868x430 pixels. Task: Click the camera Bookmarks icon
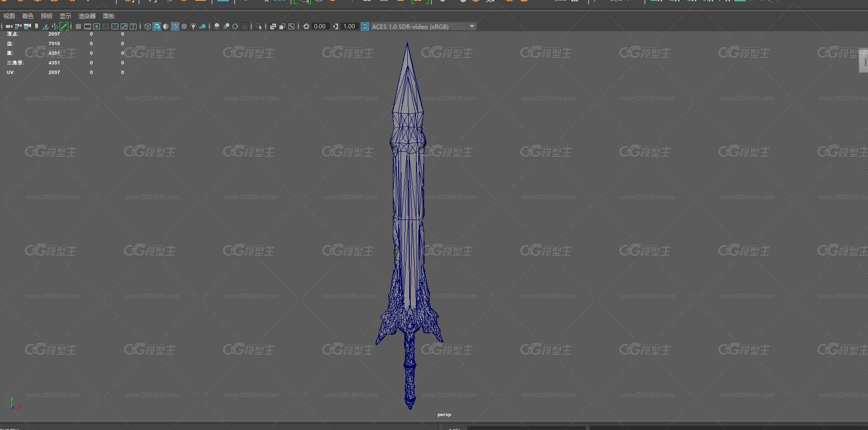(x=37, y=26)
